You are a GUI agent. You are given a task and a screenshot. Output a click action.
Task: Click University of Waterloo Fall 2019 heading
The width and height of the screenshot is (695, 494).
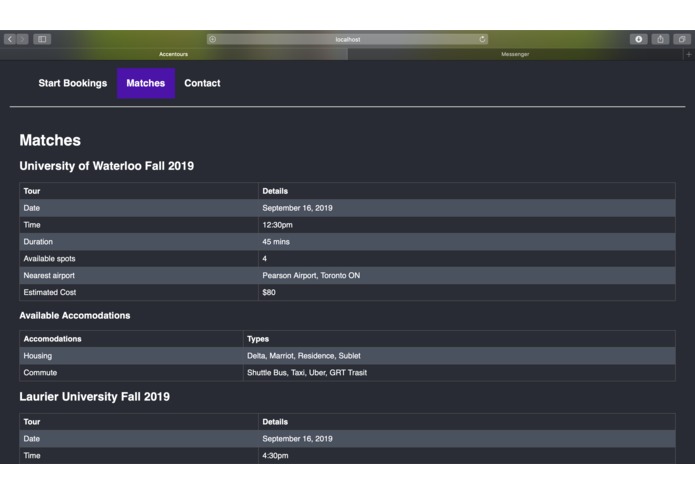tap(107, 166)
